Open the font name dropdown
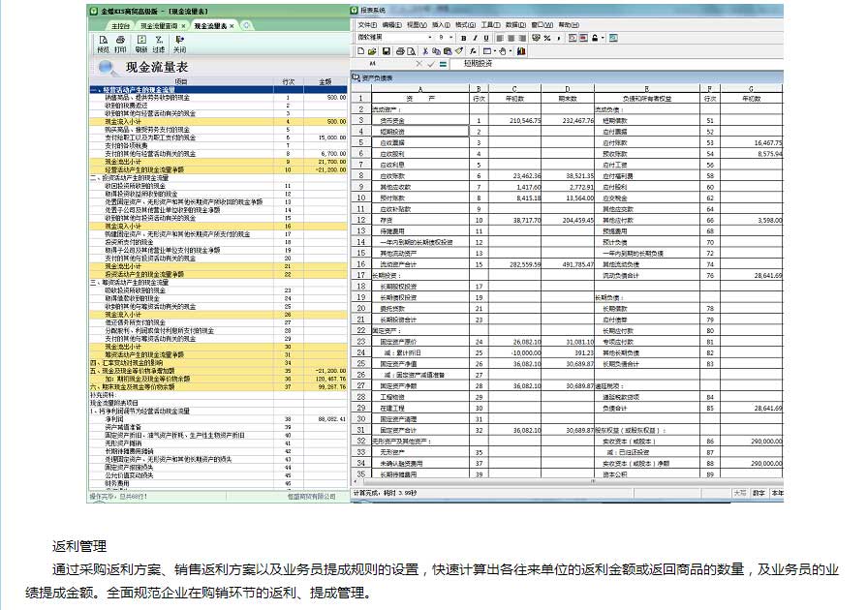Image resolution: width=868 pixels, height=610 pixels. click(429, 37)
